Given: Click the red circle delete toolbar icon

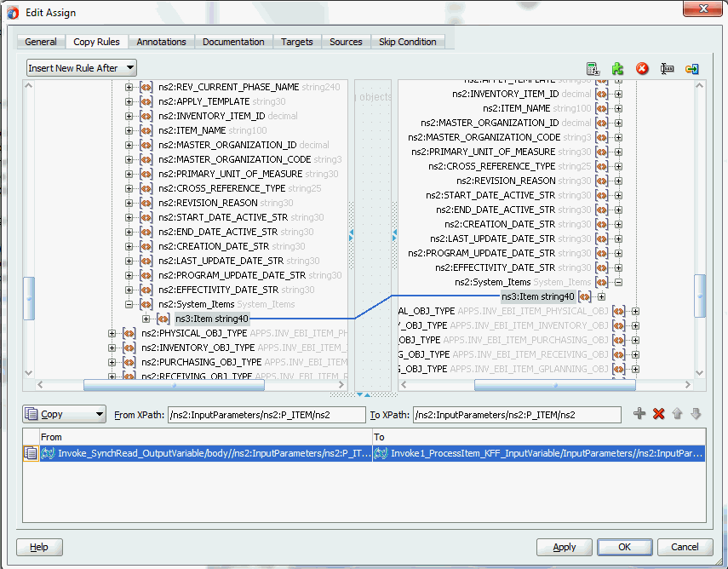Looking at the screenshot, I should point(642,69).
